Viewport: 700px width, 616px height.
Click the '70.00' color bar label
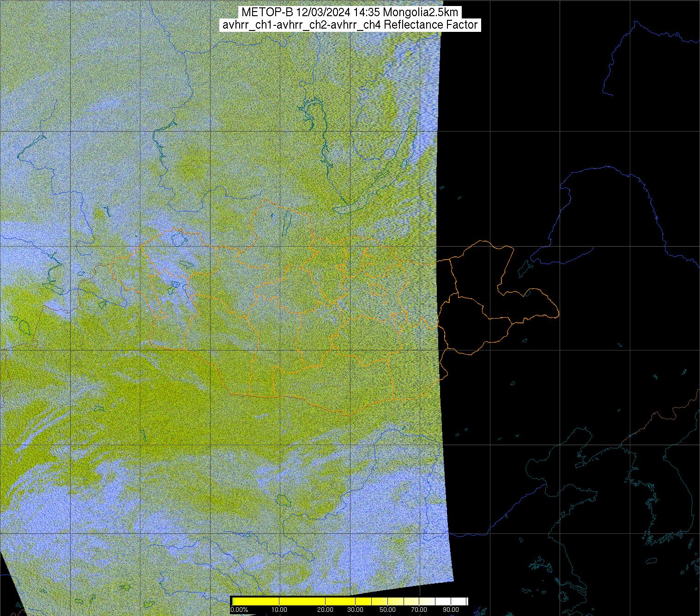point(419,610)
